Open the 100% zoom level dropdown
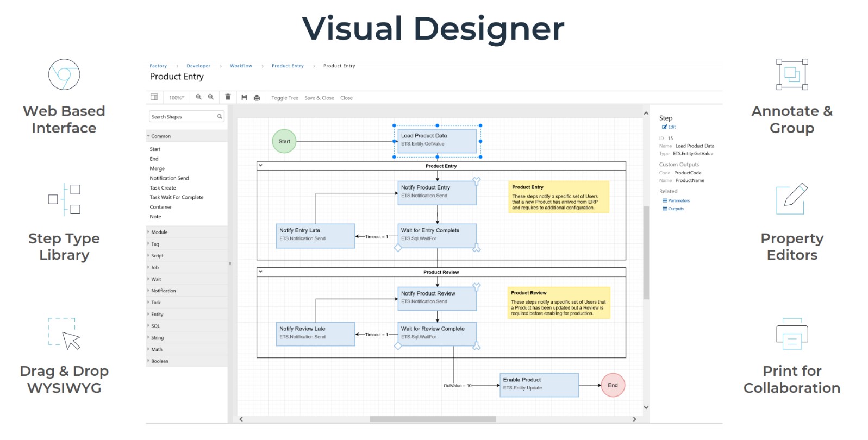868x440 pixels. (x=177, y=98)
